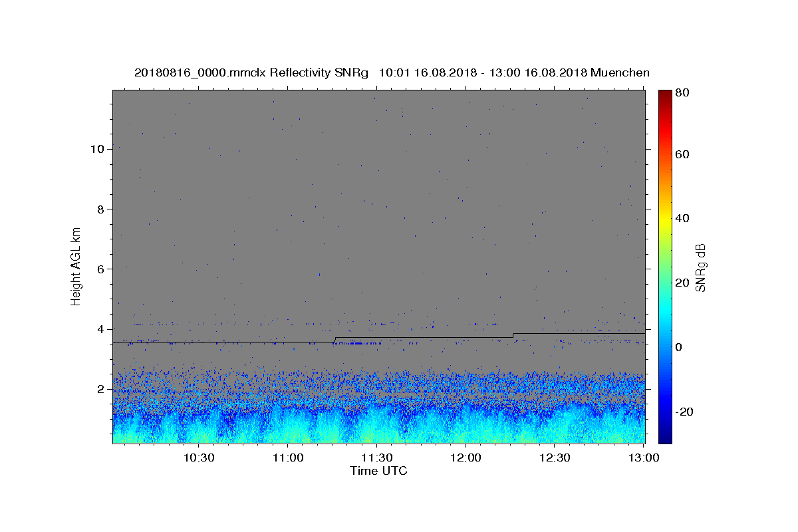Click the 12:00 time tick label
Viewport: 798px width, 532px height.
coord(465,458)
